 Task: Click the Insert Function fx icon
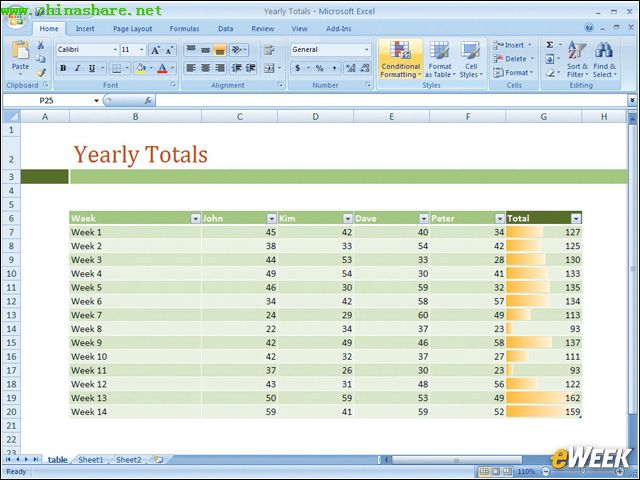[x=148, y=100]
